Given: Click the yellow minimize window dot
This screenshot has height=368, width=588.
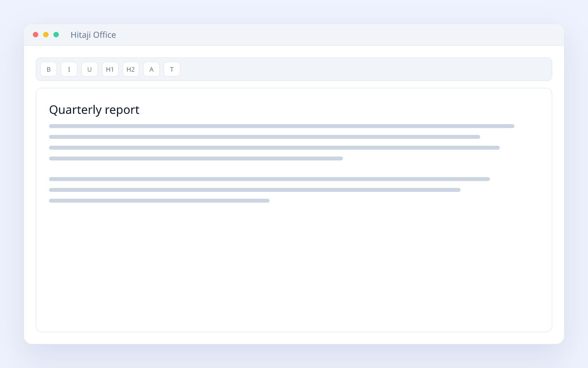Looking at the screenshot, I should coord(46,35).
